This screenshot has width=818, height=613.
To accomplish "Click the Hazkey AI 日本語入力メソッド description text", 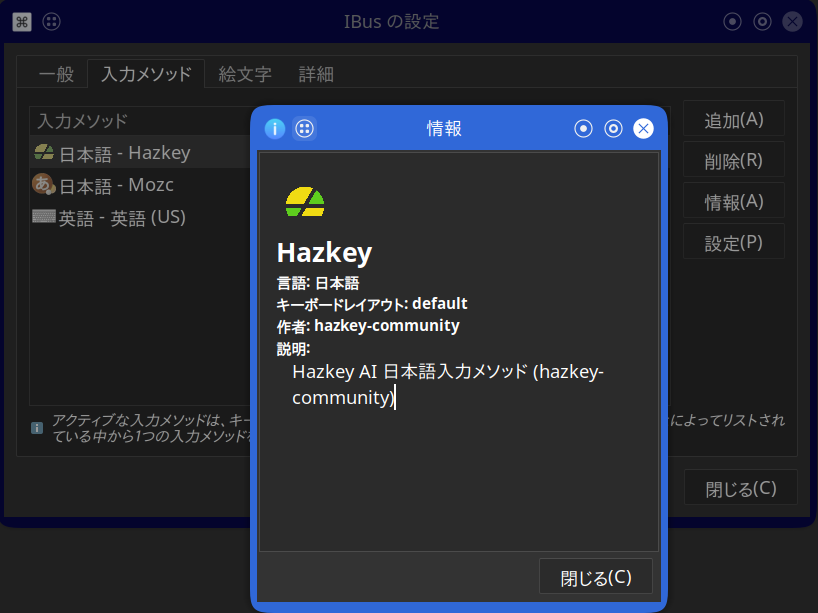I will [448, 384].
